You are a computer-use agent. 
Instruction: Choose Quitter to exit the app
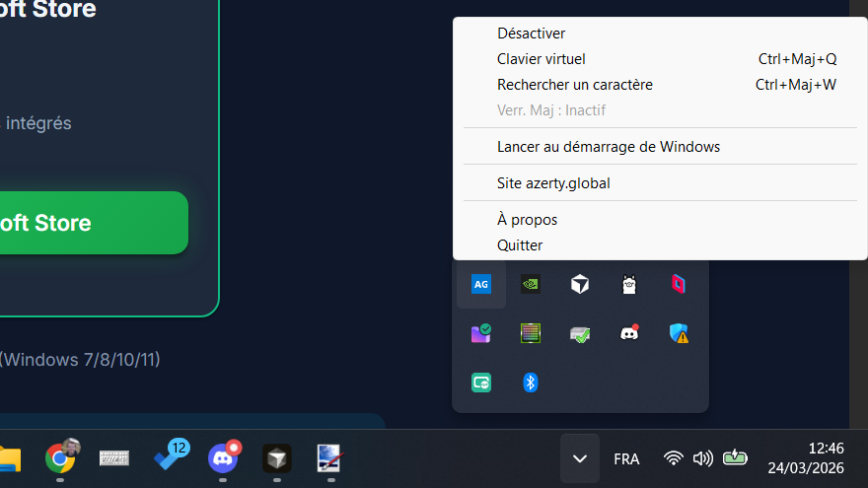pos(660,245)
